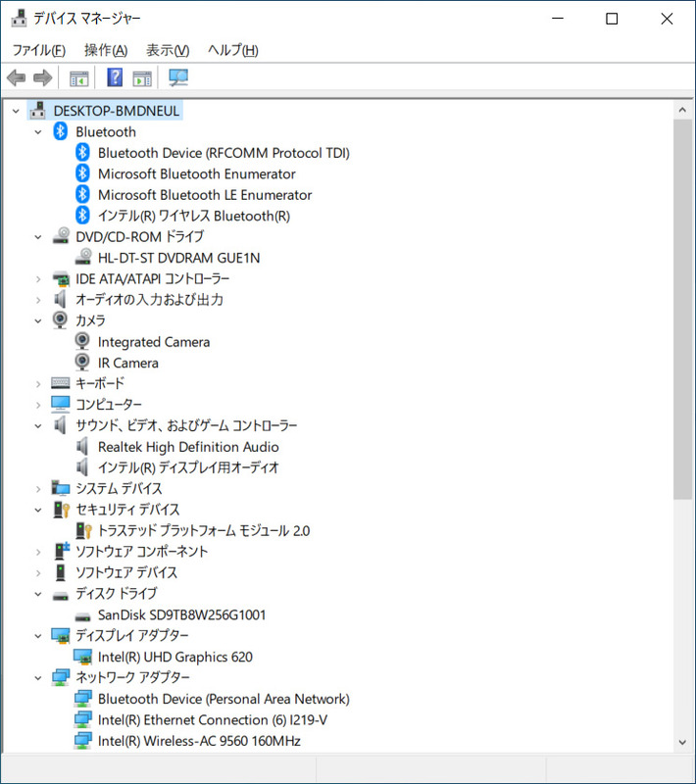Click the DVD/CD-ROM ドライブ drive icon
The height and width of the screenshot is (784, 696).
click(61, 236)
